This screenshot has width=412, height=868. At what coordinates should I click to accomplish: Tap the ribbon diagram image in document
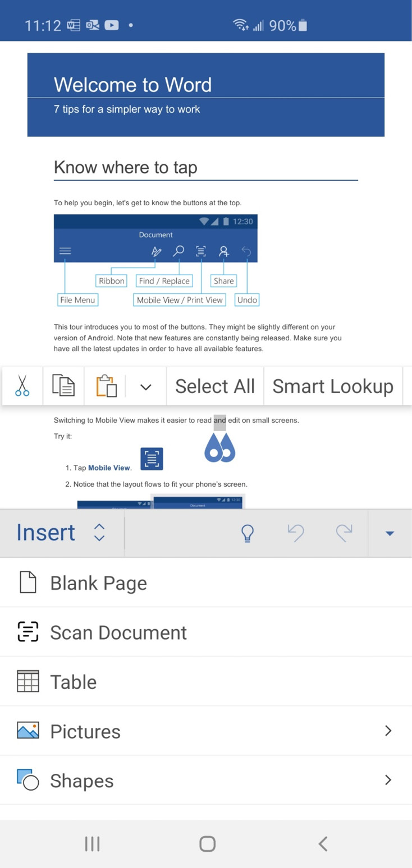(157, 261)
